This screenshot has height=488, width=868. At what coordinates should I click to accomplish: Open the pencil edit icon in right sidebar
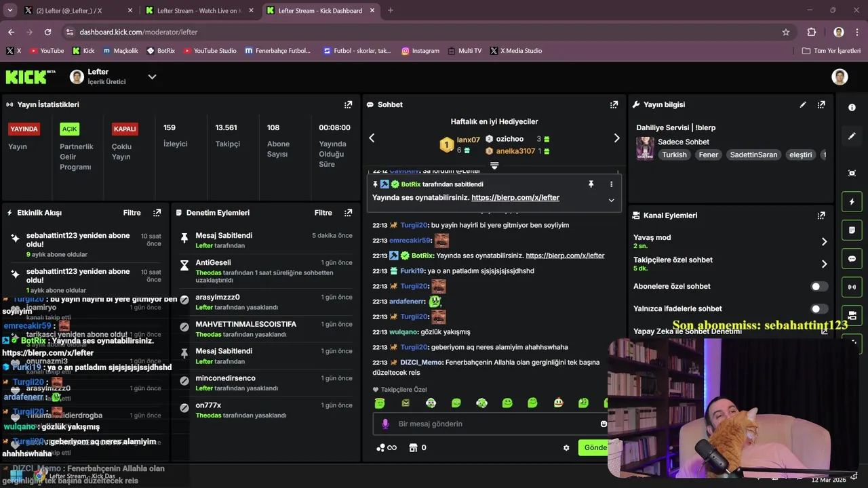point(852,136)
